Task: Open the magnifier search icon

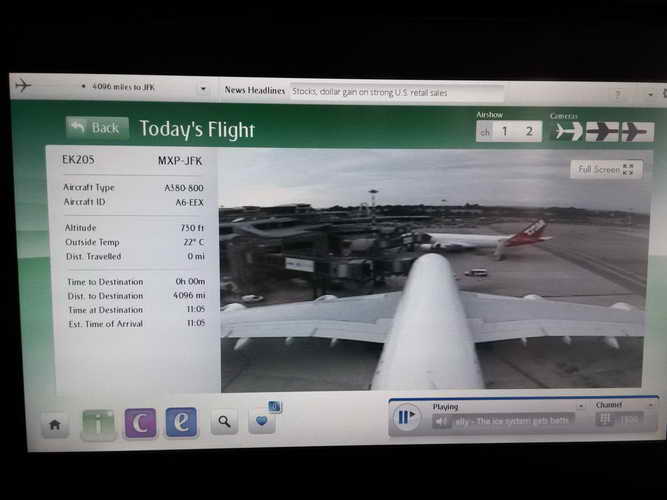Action: pyautogui.click(x=224, y=422)
